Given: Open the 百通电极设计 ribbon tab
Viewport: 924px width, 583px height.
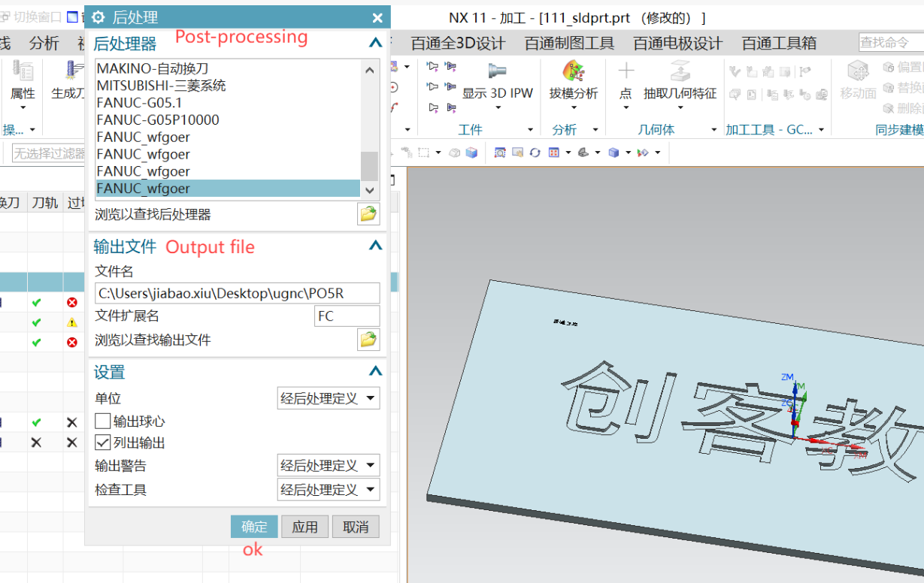Looking at the screenshot, I should [x=678, y=43].
